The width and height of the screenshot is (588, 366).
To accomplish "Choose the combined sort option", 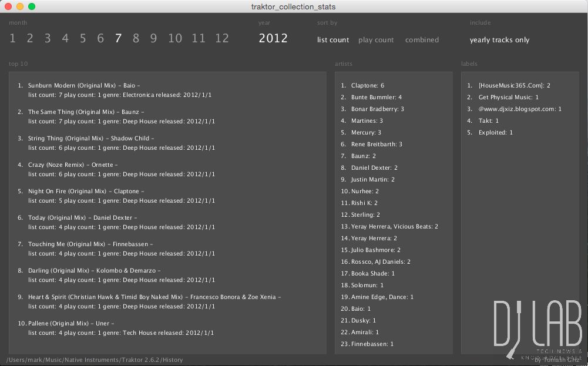I will coord(422,40).
